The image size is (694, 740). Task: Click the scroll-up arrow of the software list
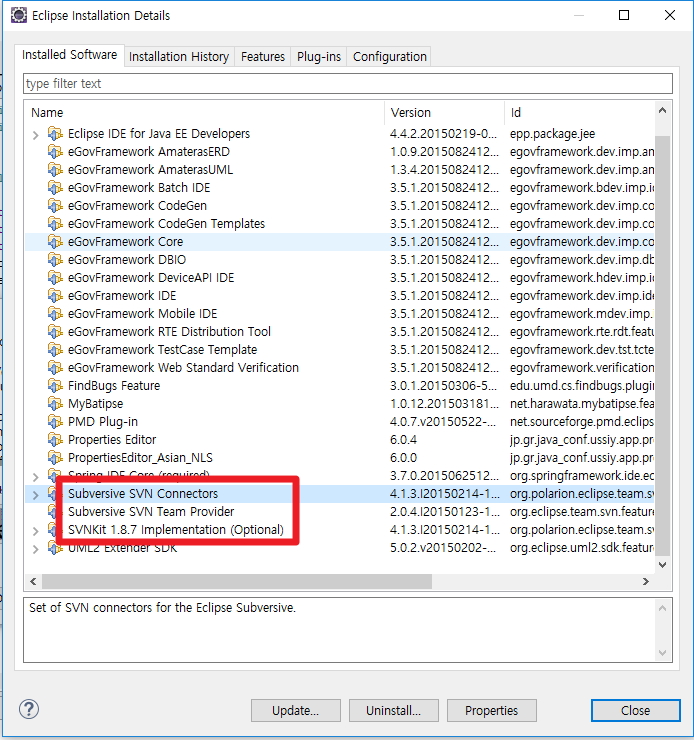pyautogui.click(x=662, y=110)
